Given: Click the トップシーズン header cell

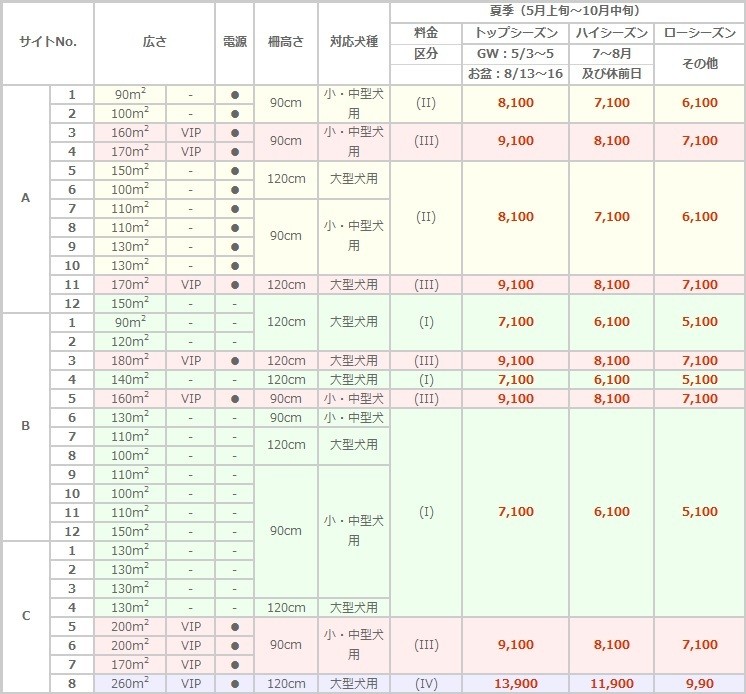Looking at the screenshot, I should 516,33.
